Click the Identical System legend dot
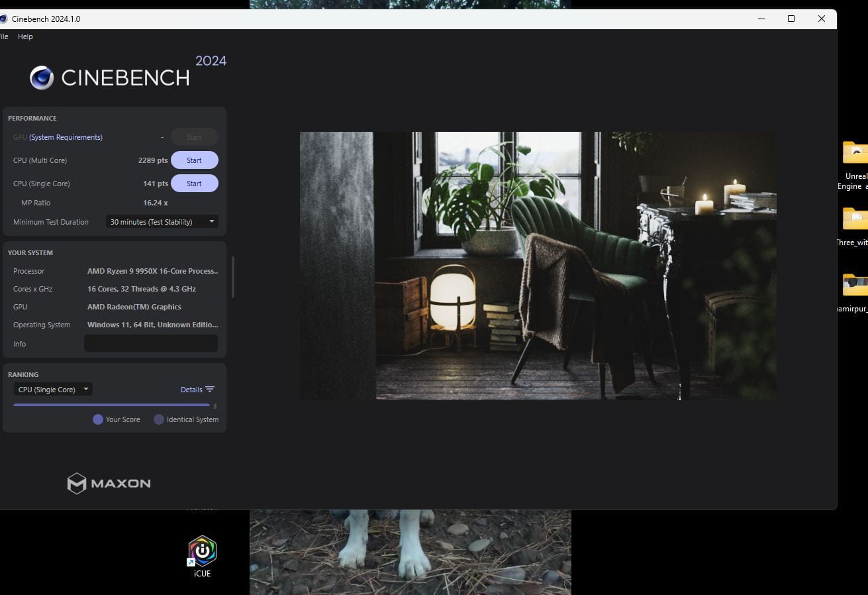Image resolution: width=868 pixels, height=595 pixels. [159, 419]
